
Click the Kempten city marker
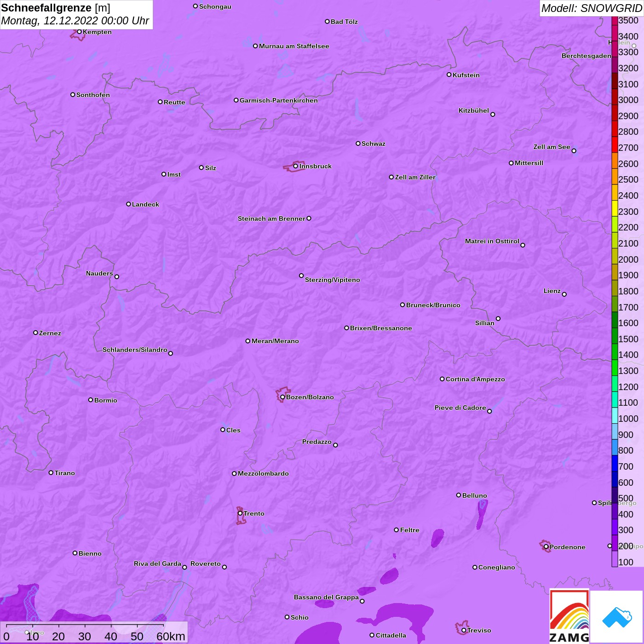pos(79,32)
